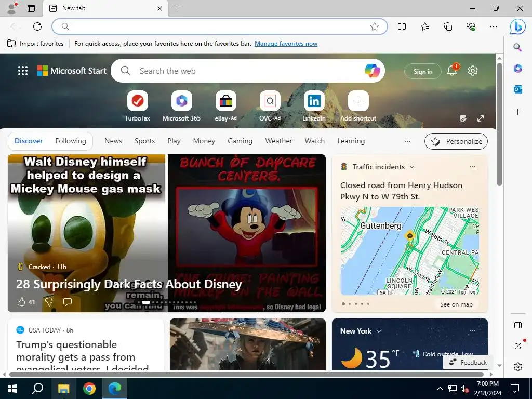Open the Weather feed tab

pyautogui.click(x=278, y=141)
